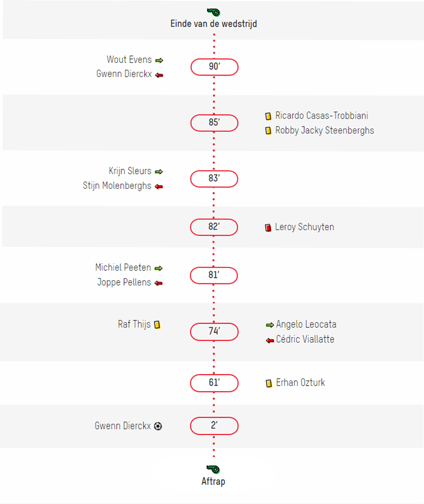Viewport: 424px width, 504px height.
Task: Select the 90' timeline marker
Action: coord(214,67)
